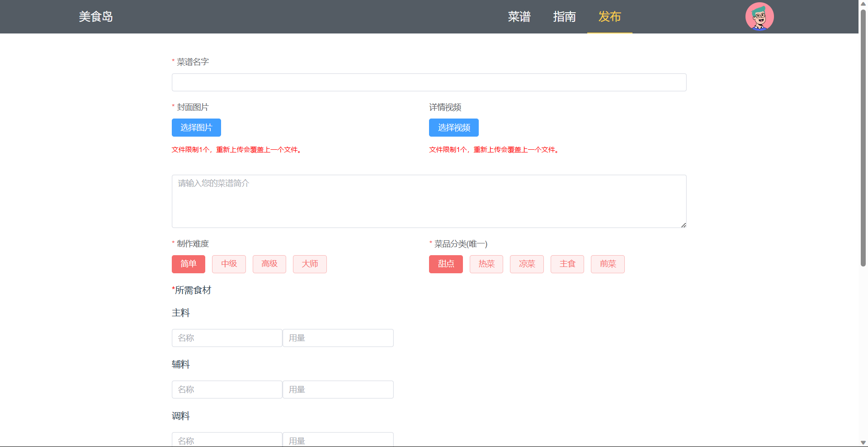The width and height of the screenshot is (868, 447).
Task: Click the 选择图片 upload button
Action: point(196,128)
